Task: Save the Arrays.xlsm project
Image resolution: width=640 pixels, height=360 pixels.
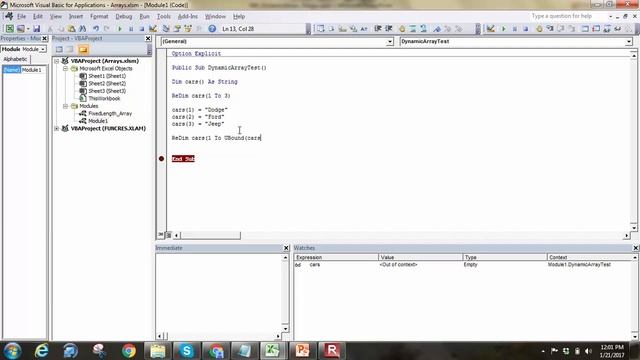Action: 37,29
